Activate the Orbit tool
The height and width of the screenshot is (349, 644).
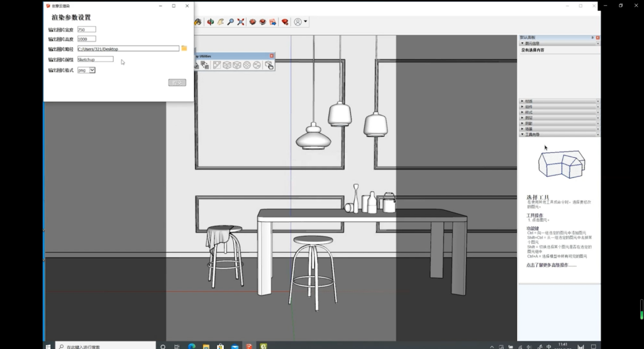(x=210, y=22)
